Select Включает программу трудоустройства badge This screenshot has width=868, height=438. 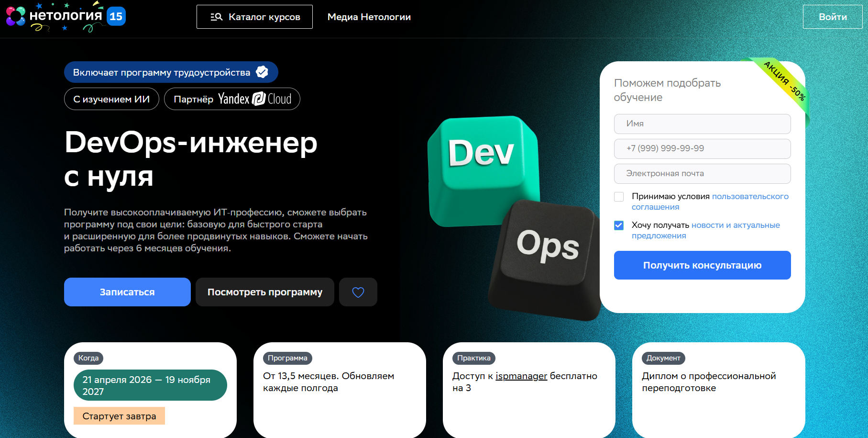[x=171, y=72]
